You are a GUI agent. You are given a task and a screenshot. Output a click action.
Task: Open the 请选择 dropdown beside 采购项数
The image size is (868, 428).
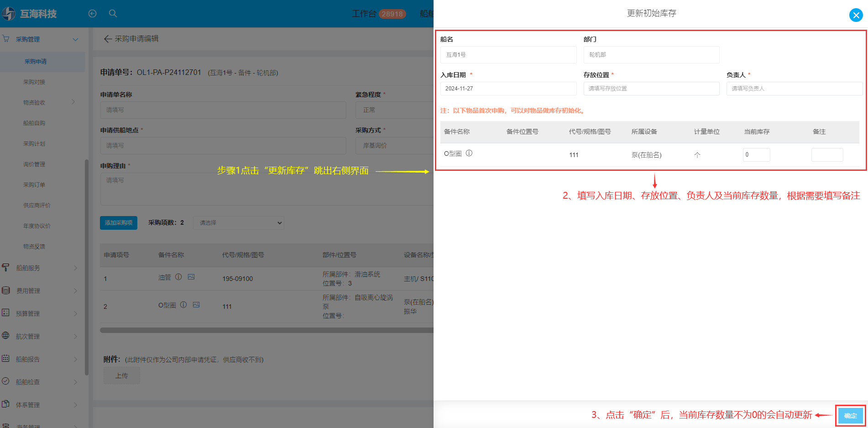click(x=239, y=223)
